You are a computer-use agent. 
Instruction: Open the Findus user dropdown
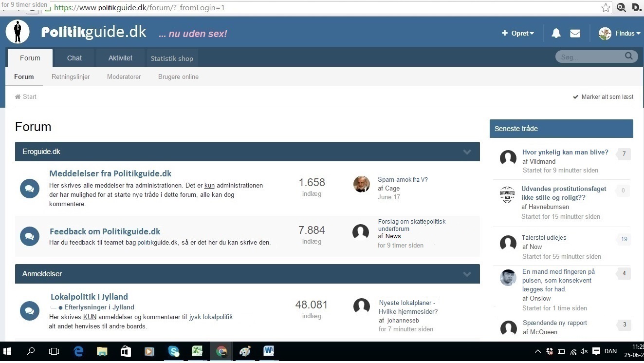628,33
